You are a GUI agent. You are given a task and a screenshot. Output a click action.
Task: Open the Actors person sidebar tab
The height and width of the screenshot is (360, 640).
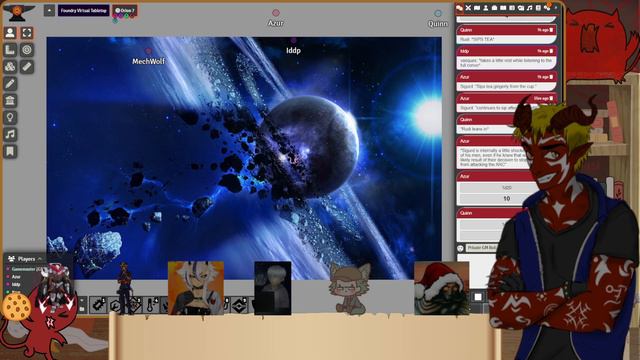tap(486, 8)
